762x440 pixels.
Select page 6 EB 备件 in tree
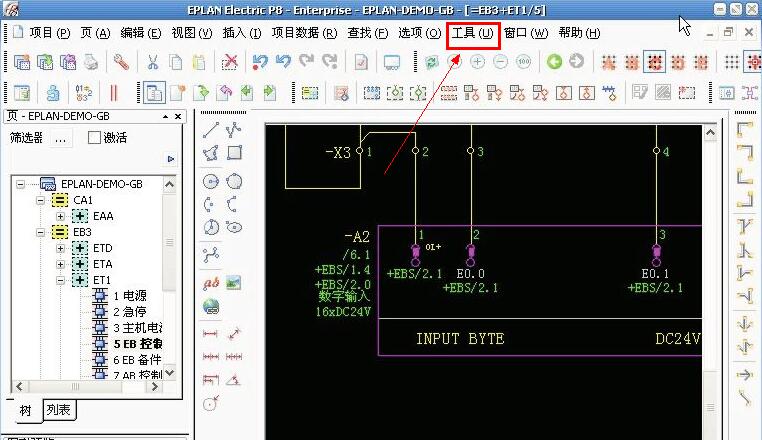(x=137, y=360)
